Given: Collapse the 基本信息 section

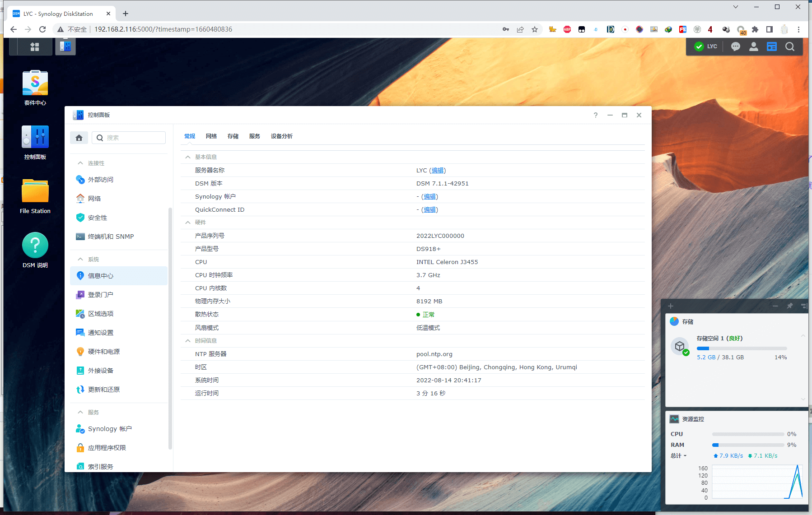Looking at the screenshot, I should click(x=188, y=157).
